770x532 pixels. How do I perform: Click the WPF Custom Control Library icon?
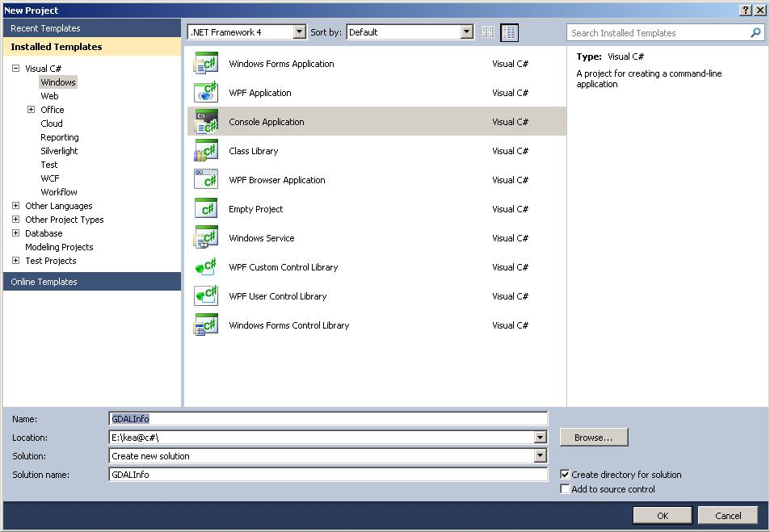pos(206,267)
